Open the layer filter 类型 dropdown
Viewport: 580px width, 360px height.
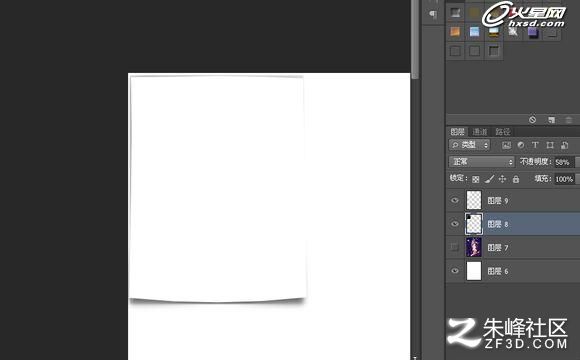point(469,145)
